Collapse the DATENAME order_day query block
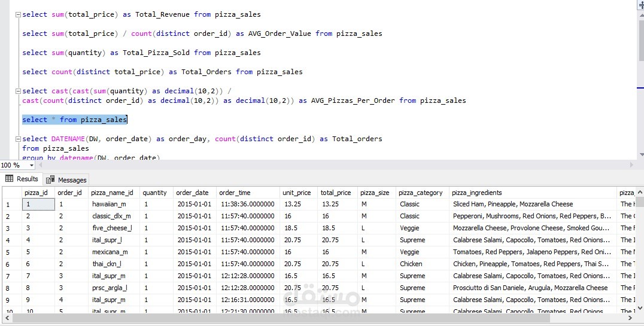This screenshot has width=644, height=326. point(18,139)
